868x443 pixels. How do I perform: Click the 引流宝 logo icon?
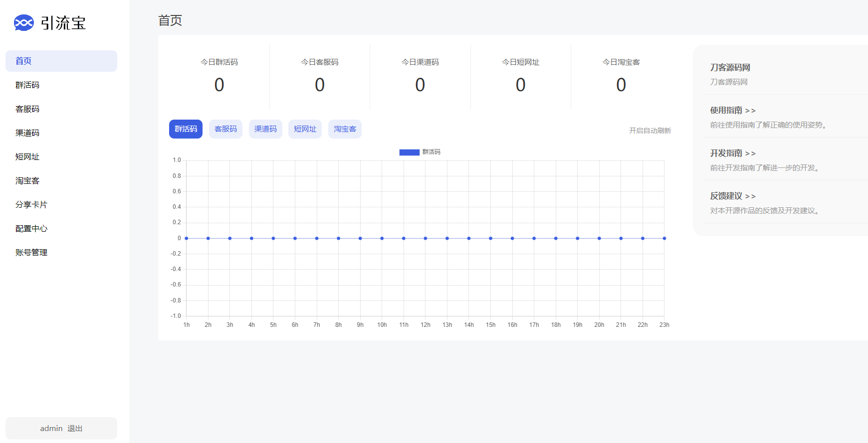(24, 23)
